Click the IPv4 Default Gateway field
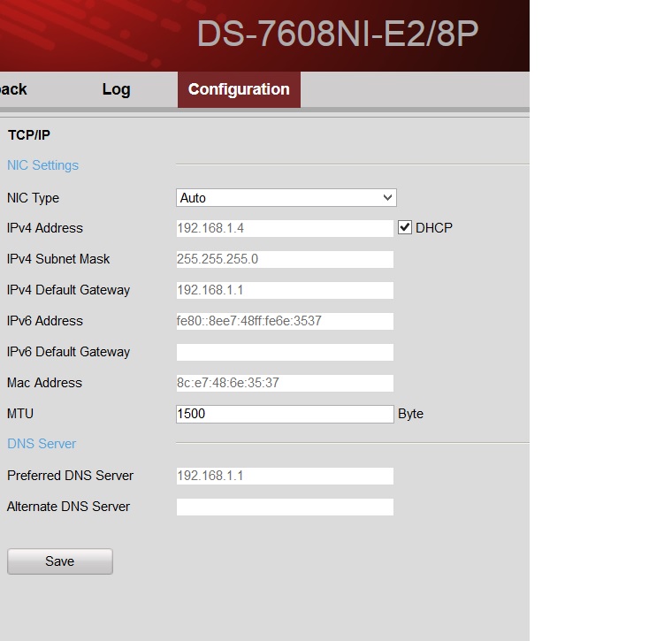The width and height of the screenshot is (672, 641). click(x=285, y=290)
